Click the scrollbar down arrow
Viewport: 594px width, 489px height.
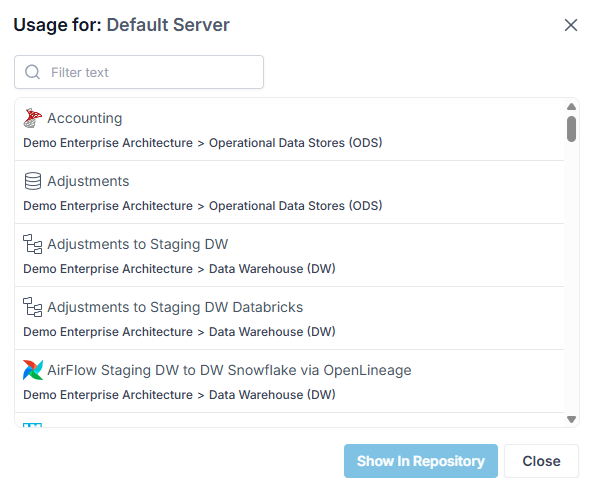point(572,419)
